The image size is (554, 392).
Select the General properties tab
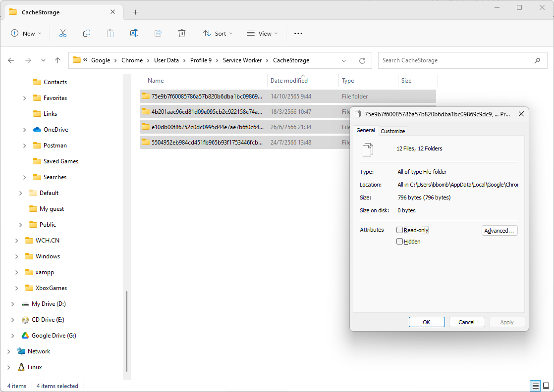coord(366,130)
